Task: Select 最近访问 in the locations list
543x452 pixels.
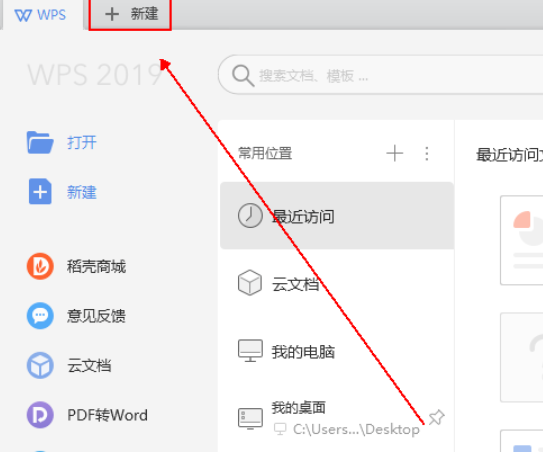Action: tap(337, 215)
